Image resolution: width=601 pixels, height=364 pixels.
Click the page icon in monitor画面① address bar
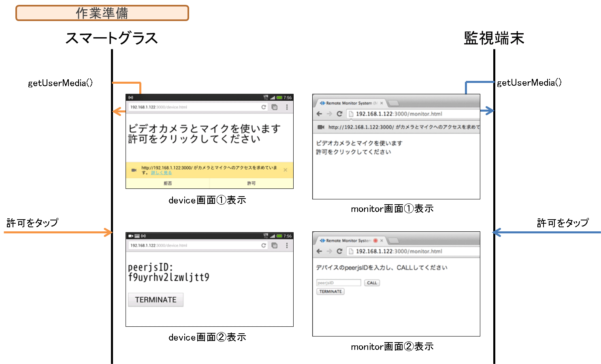(x=351, y=114)
